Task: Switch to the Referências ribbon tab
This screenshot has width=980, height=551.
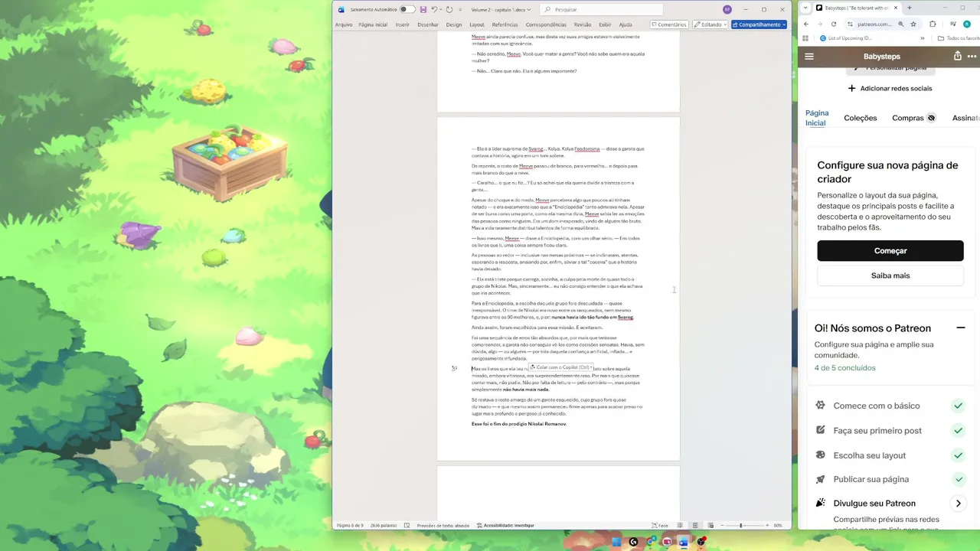Action: tap(505, 24)
